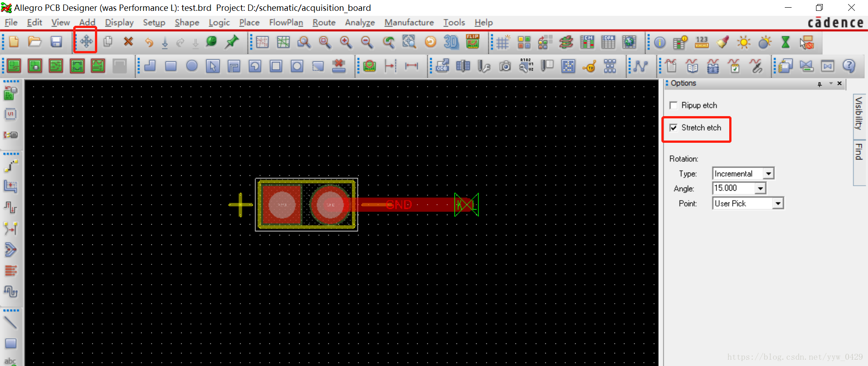This screenshot has height=366, width=868.
Task: Click the red X Delete icon
Action: [x=128, y=42]
